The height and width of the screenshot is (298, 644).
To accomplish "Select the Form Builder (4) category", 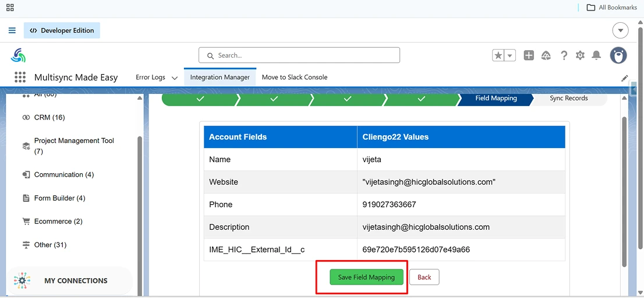I will [x=59, y=198].
